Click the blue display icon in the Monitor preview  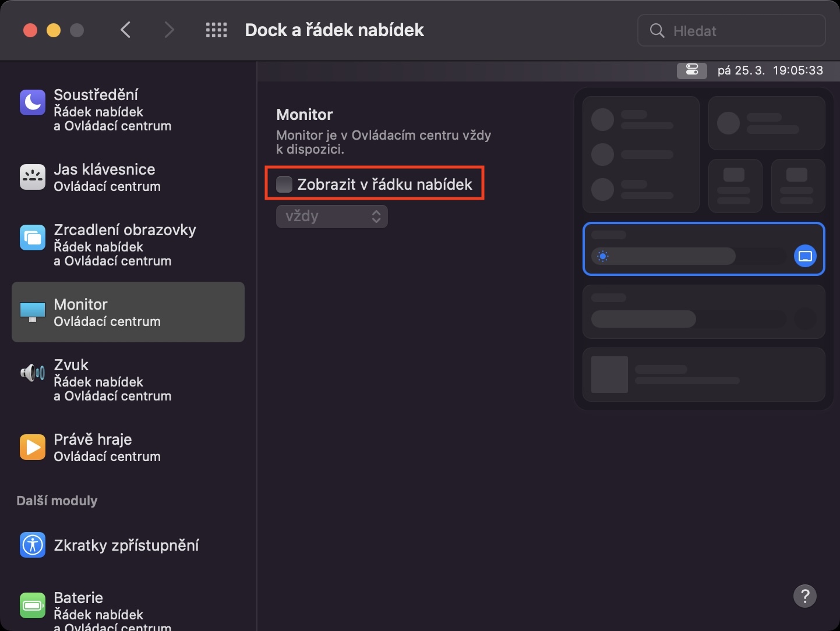806,256
